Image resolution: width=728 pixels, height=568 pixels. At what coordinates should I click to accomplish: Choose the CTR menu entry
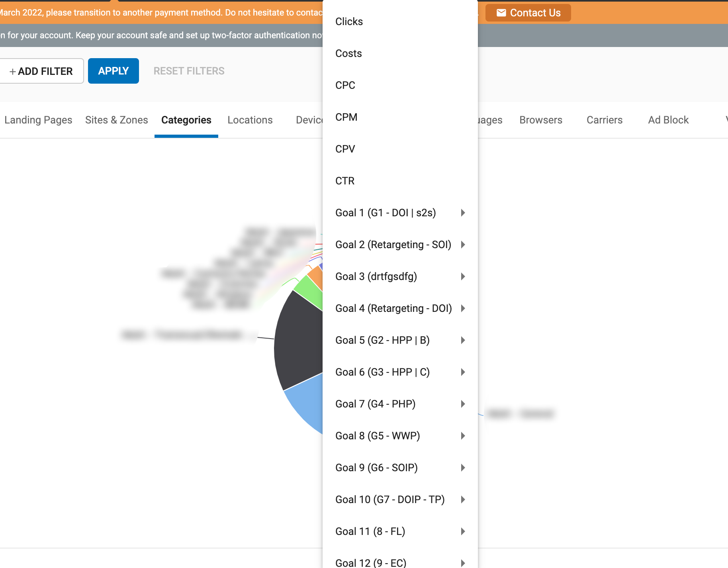pyautogui.click(x=344, y=181)
